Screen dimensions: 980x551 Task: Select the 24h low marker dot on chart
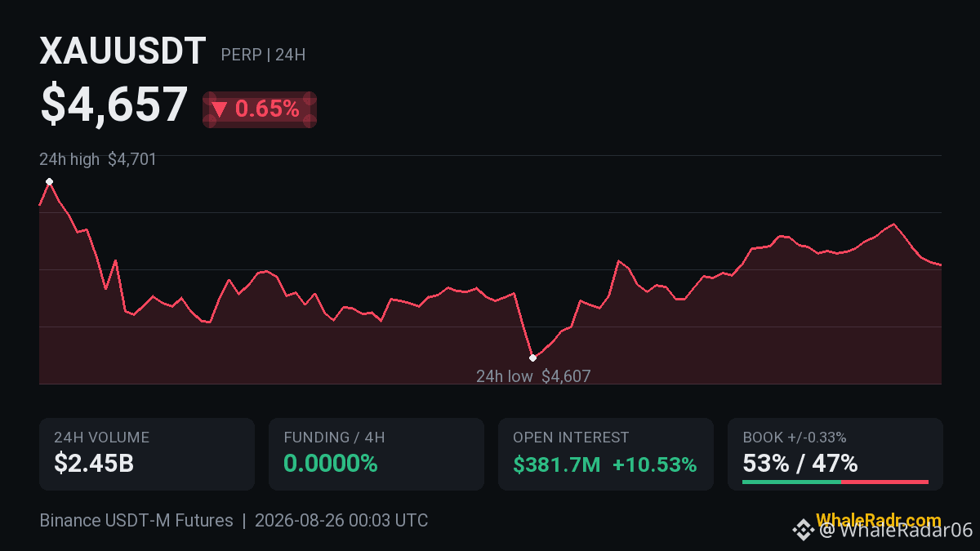[532, 358]
